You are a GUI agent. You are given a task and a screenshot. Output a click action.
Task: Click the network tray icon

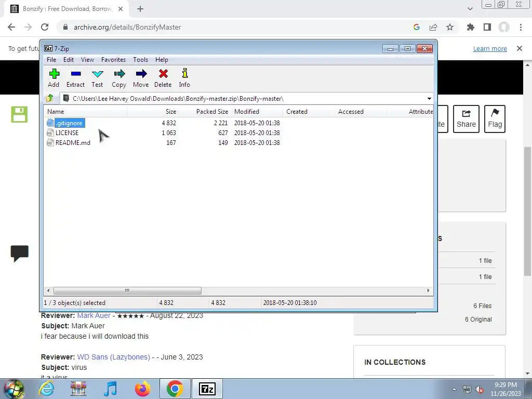[x=467, y=390]
